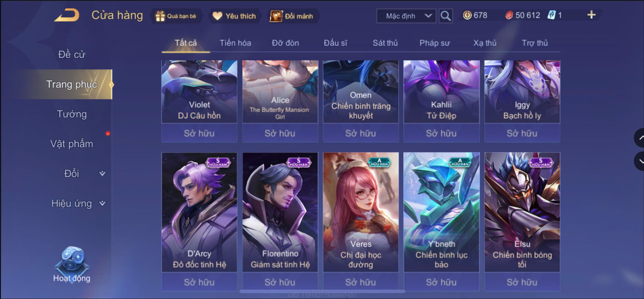The image size is (644, 299).
Task: Open the search magnifier icon
Action: (445, 16)
